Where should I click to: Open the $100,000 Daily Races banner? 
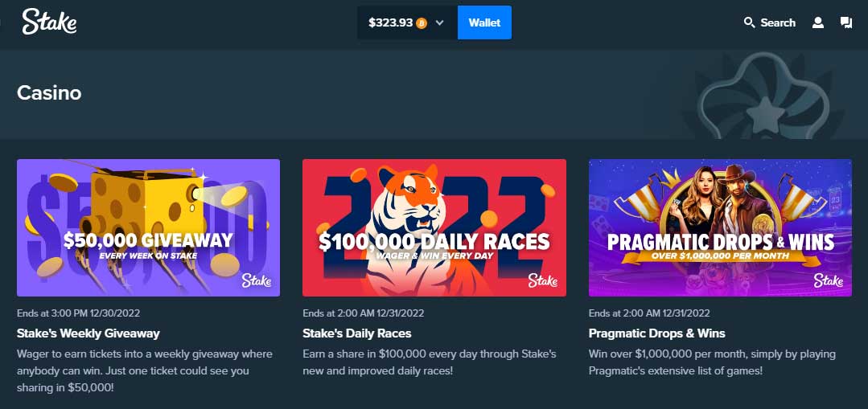[434, 227]
